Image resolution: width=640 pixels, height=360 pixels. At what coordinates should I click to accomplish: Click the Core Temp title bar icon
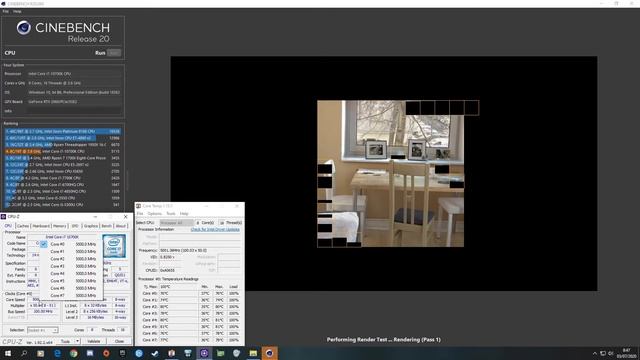click(138, 206)
